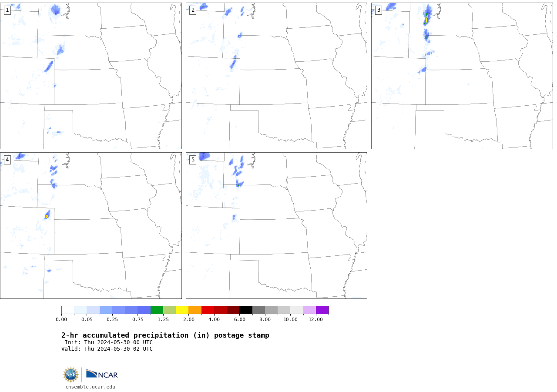The height and width of the screenshot is (392, 557).
Task: Click the yellow 2.00 inch legend swatch
Action: pos(182,310)
